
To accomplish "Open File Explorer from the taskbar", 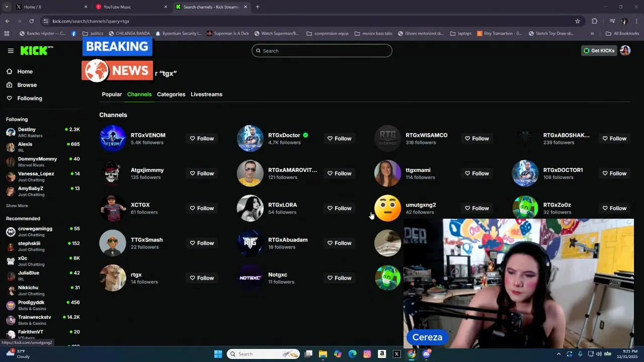I will [x=323, y=354].
